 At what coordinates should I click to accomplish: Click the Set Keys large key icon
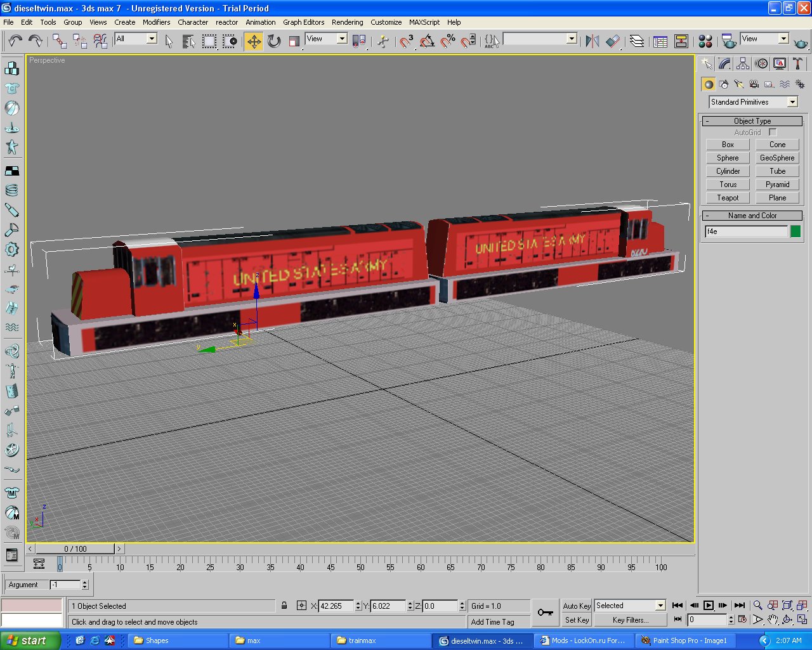click(x=545, y=612)
